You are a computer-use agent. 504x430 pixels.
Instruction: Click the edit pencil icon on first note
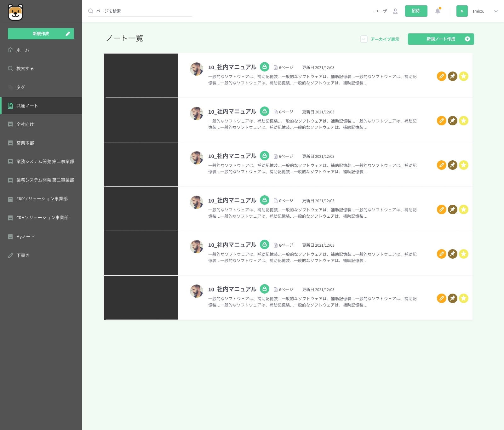441,76
